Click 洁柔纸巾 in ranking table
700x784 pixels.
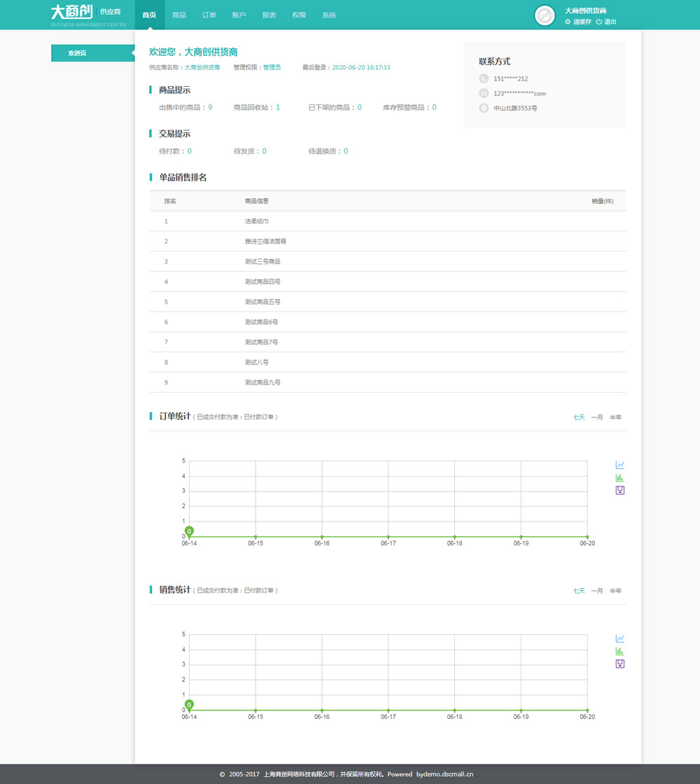256,221
